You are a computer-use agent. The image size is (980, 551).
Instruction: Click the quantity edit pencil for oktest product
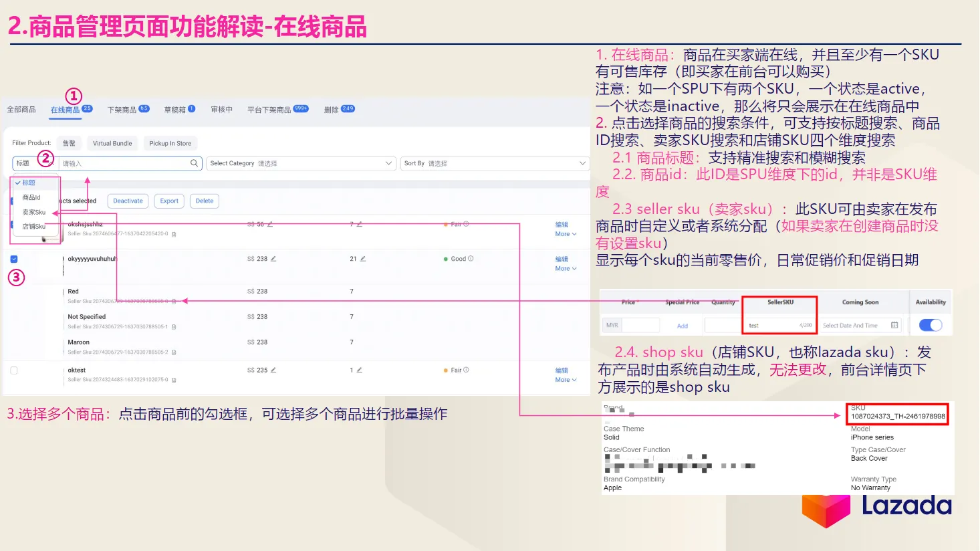(360, 370)
